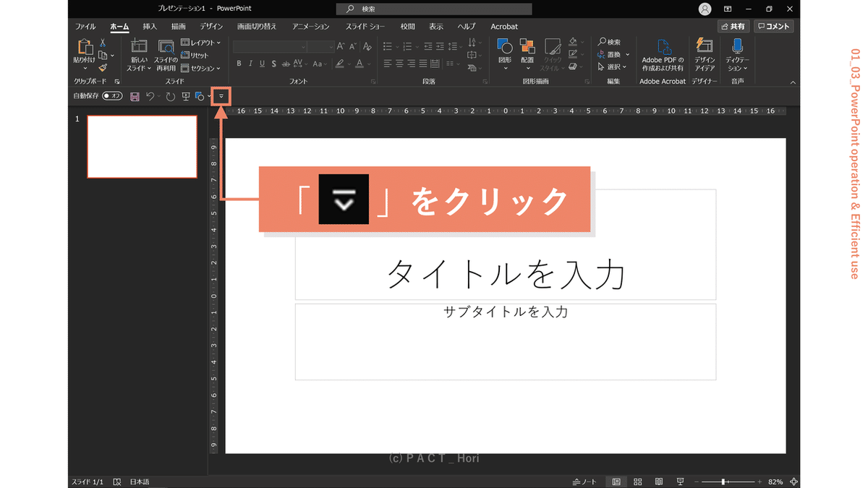Apply Bold formatting with B icon
This screenshot has height=488, width=868.
click(x=239, y=64)
